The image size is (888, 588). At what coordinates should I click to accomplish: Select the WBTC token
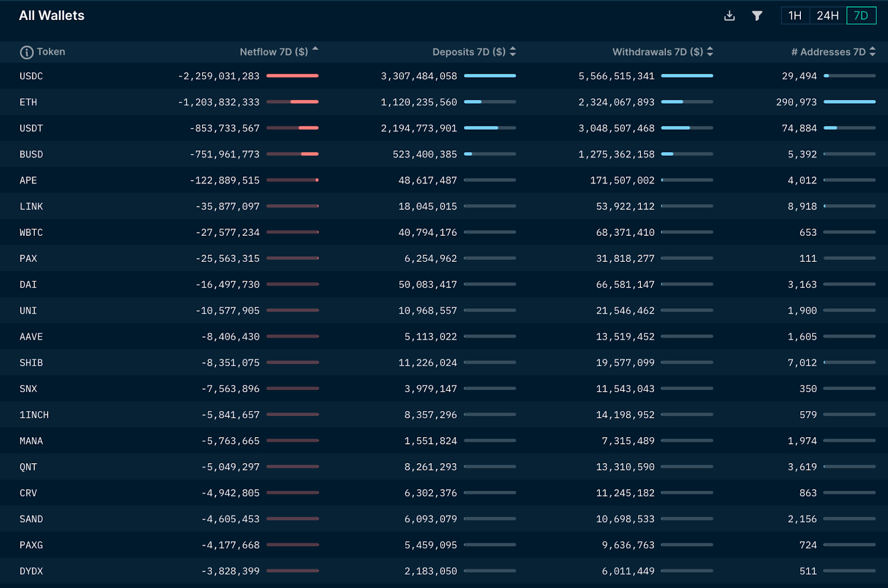pos(31,232)
